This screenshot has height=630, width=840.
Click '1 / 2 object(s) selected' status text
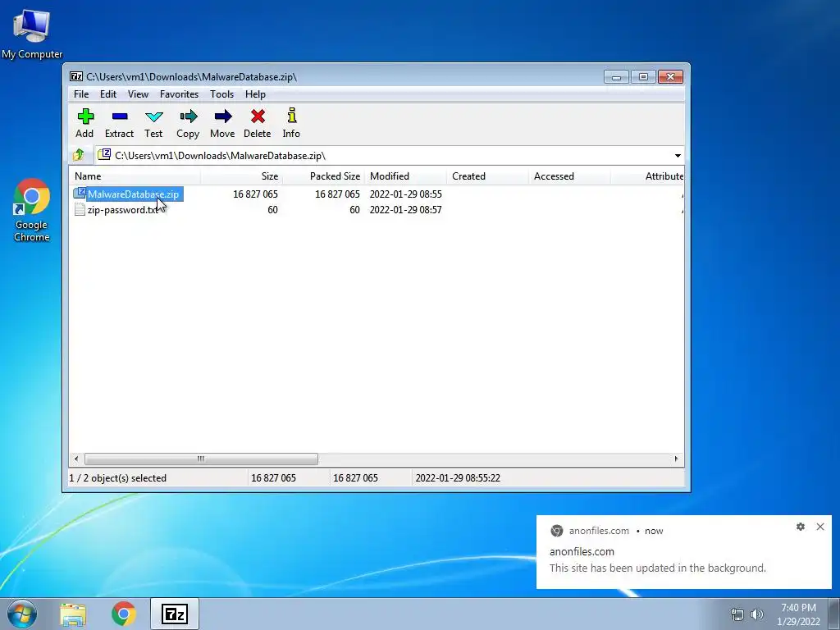click(x=118, y=478)
